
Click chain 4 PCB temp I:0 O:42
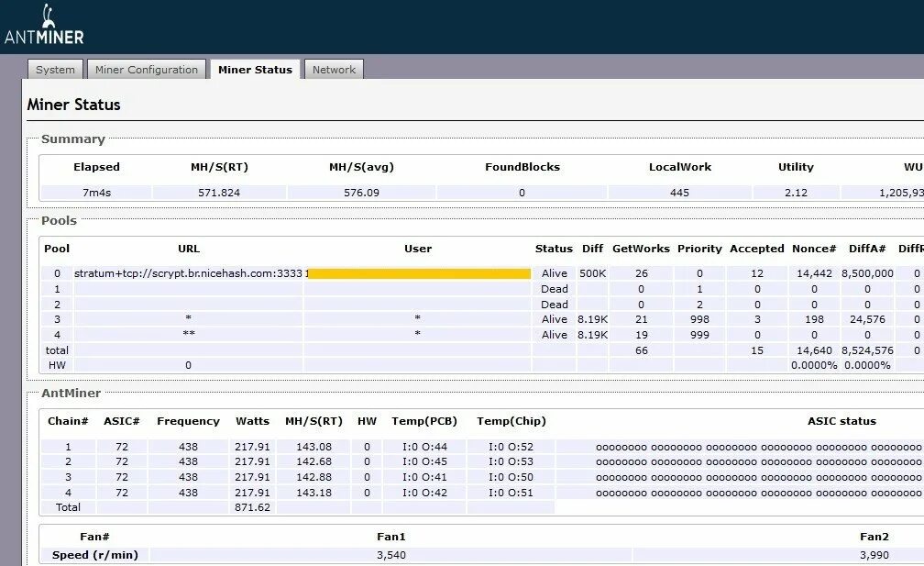point(425,493)
